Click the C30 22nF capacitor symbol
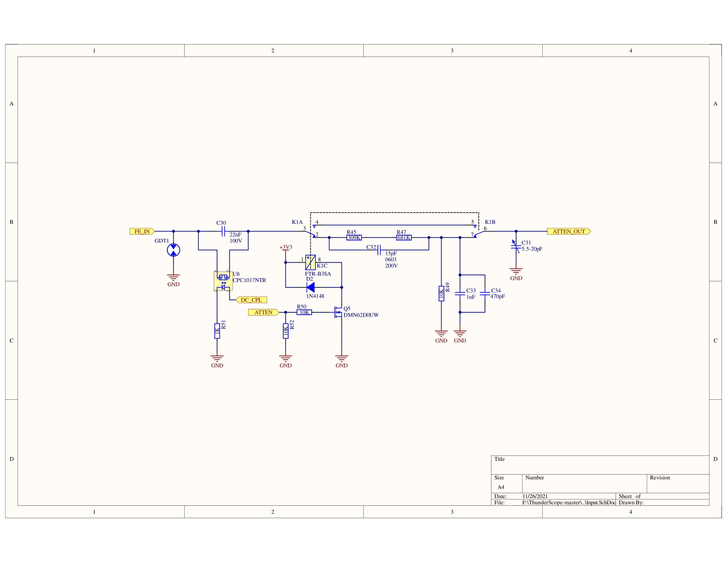The height and width of the screenshot is (563, 728). [223, 231]
